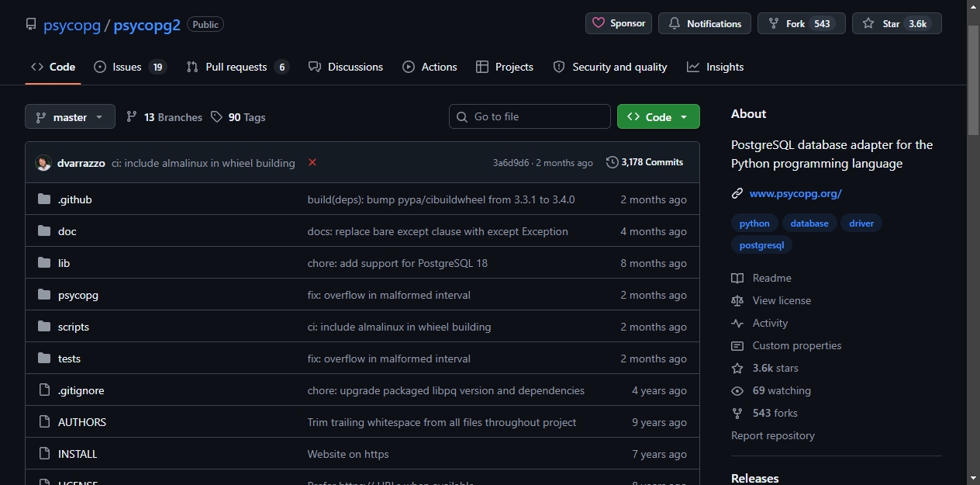Open the latest commit message link
This screenshot has width=980, height=485.
pyautogui.click(x=203, y=163)
